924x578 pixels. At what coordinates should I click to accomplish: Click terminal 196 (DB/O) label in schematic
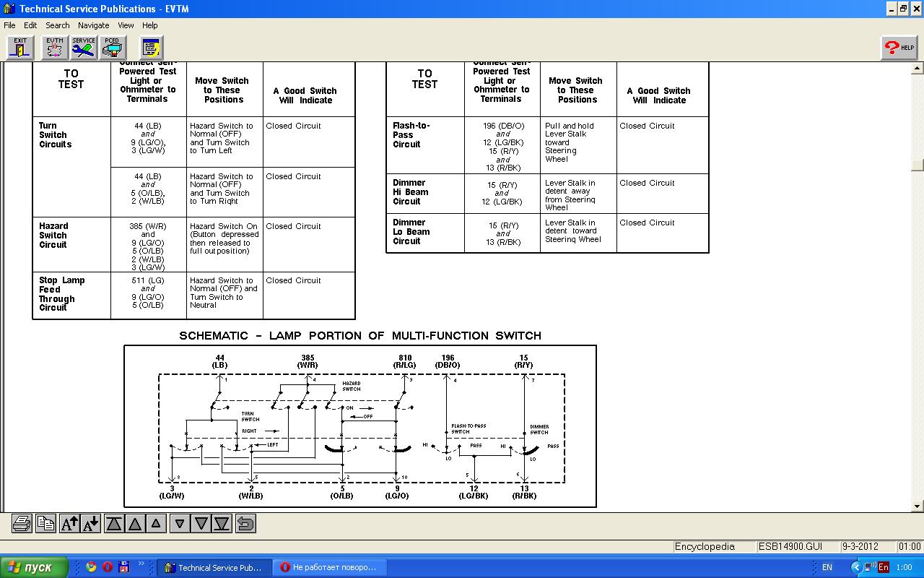[447, 361]
